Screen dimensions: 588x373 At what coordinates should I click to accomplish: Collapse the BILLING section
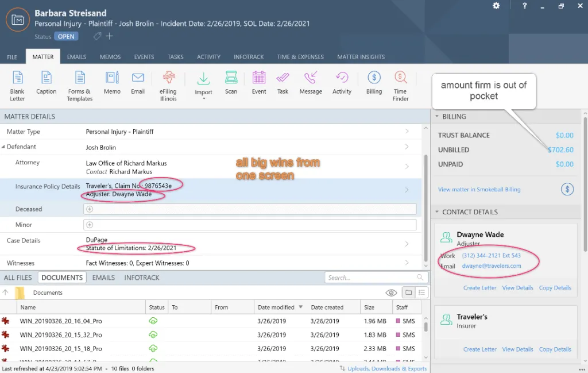[437, 116]
